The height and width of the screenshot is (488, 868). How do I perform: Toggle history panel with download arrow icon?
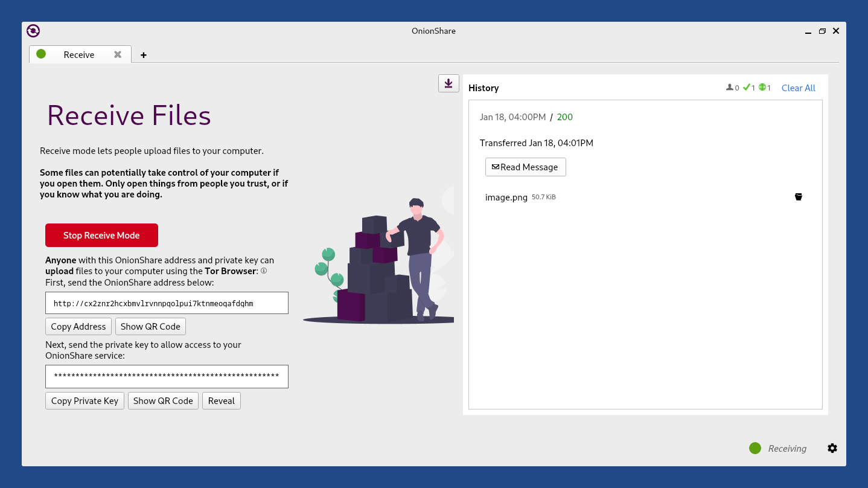coord(448,83)
